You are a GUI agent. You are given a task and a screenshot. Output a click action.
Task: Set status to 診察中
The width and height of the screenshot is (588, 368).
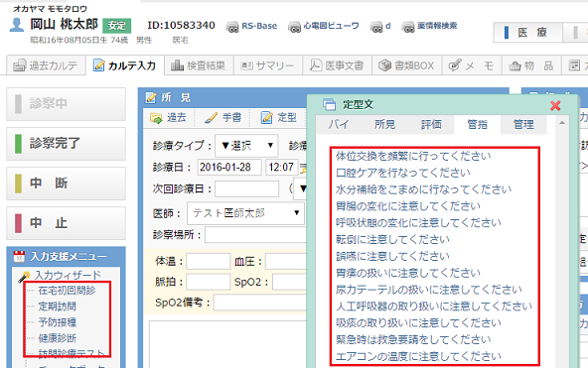(66, 104)
